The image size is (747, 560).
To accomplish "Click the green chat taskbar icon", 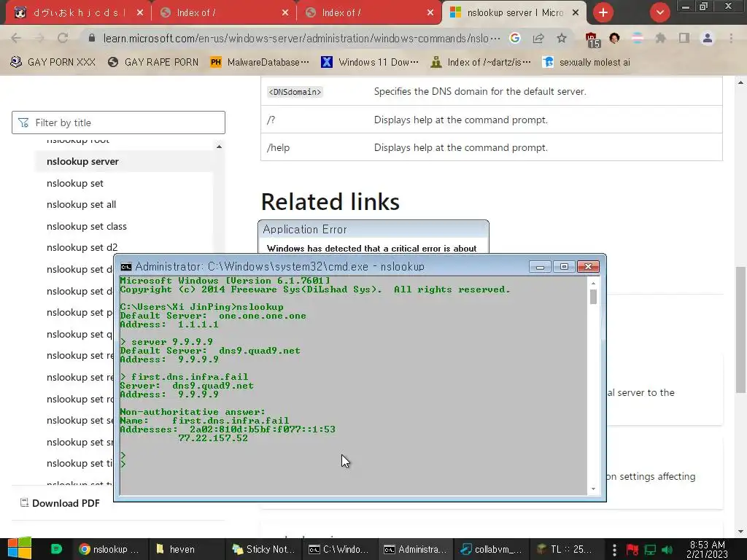I will (x=56, y=549).
